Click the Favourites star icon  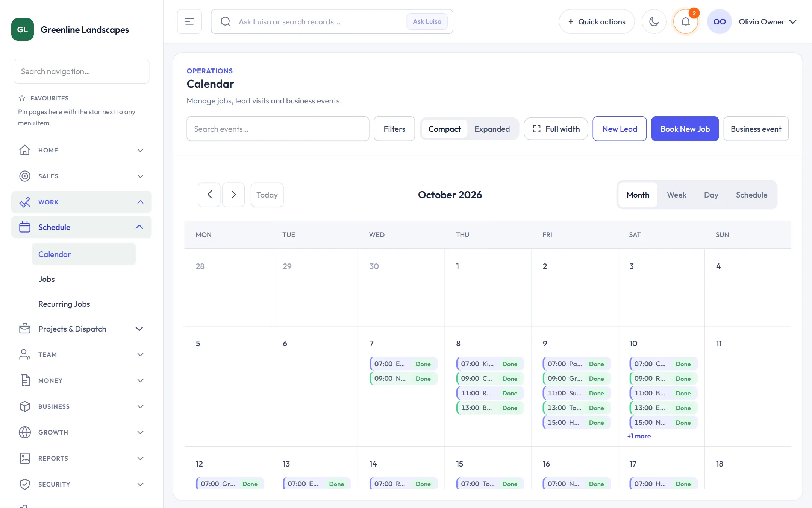22,98
